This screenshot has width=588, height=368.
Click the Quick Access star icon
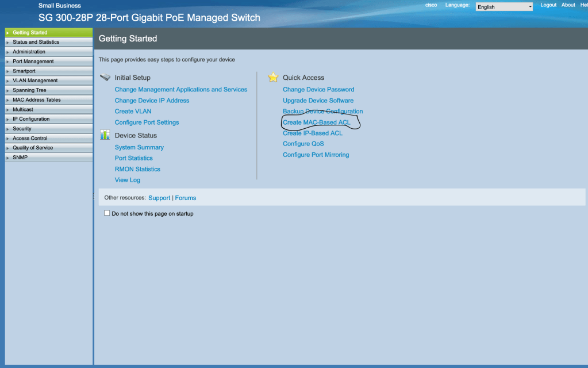coord(273,78)
